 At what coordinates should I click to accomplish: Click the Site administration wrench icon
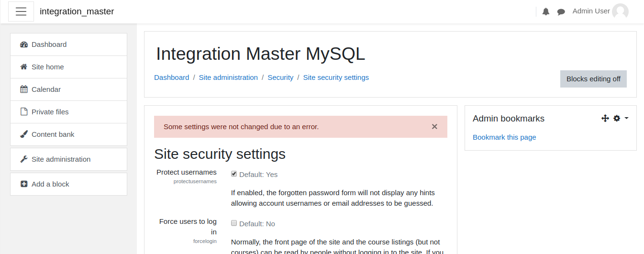pyautogui.click(x=24, y=159)
